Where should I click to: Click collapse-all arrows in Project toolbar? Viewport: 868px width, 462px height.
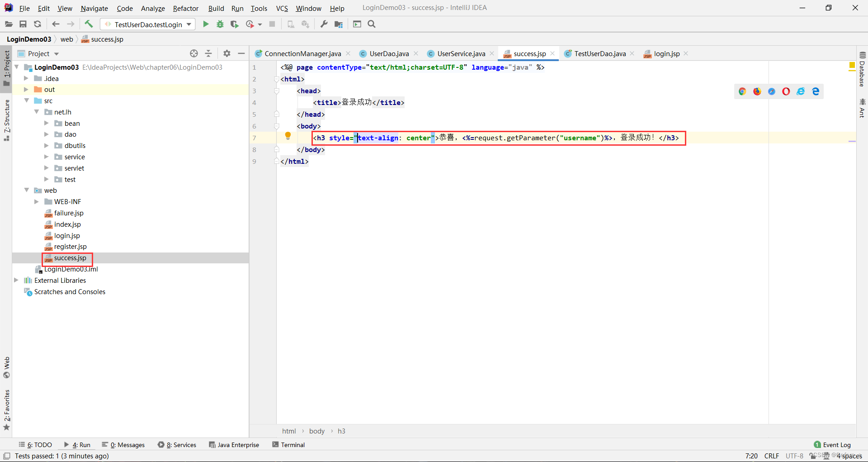208,53
